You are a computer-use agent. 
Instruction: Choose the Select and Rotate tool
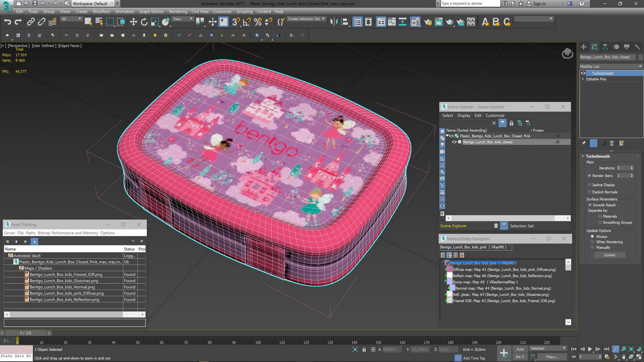pyautogui.click(x=144, y=22)
